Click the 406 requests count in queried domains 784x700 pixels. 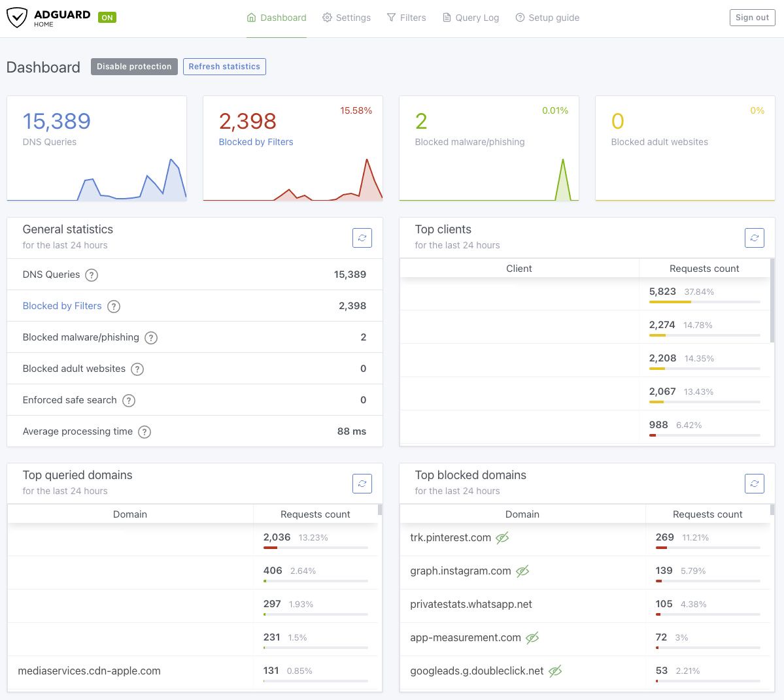click(x=273, y=571)
